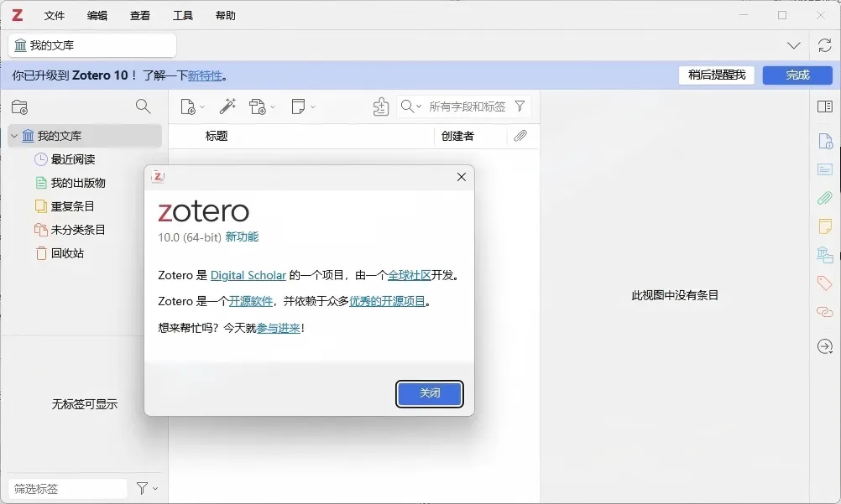Open the Related items sidebar icon

[x=824, y=311]
